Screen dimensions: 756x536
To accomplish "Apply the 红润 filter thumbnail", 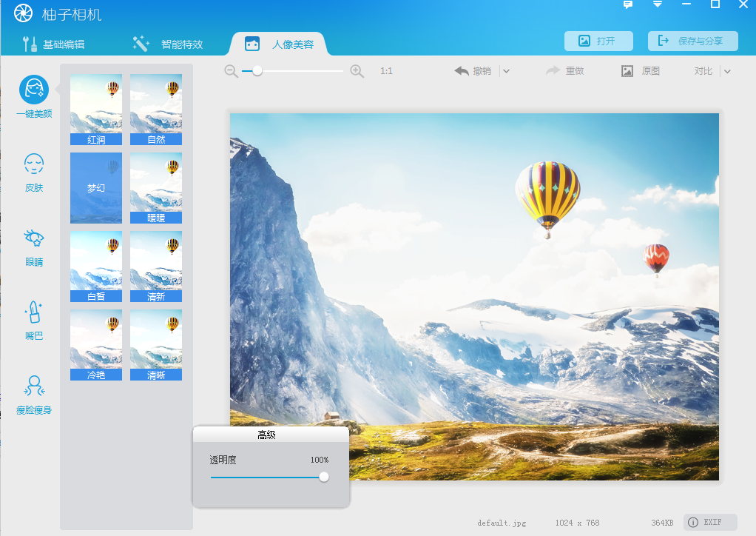I will 96,109.
